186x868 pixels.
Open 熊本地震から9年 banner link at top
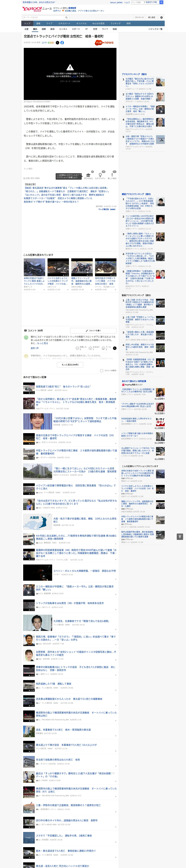tap(39, 2)
